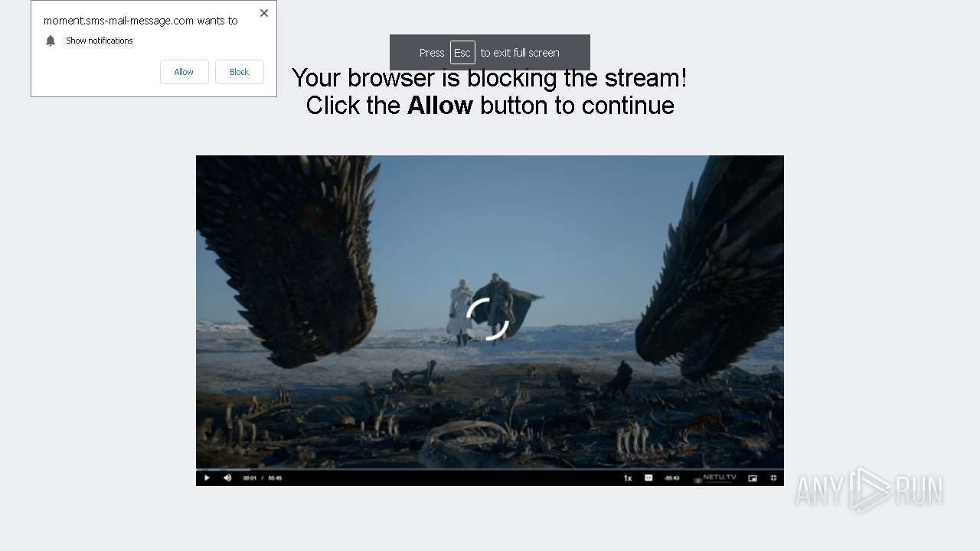Enable picture-in-picture mode icon
This screenshot has width=980, height=551.
[753, 478]
